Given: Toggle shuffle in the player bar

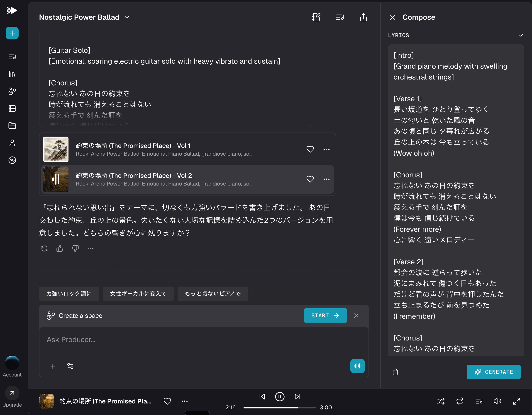Looking at the screenshot, I should [x=441, y=401].
